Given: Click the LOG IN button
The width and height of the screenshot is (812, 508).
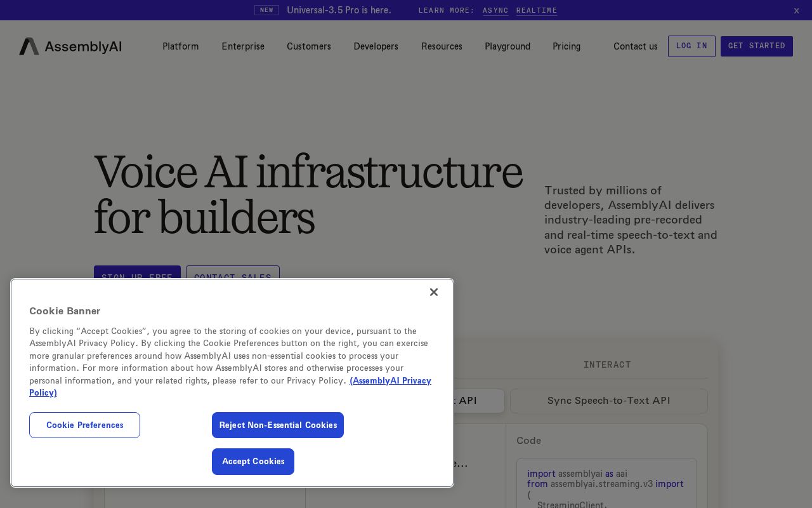Looking at the screenshot, I should (691, 46).
